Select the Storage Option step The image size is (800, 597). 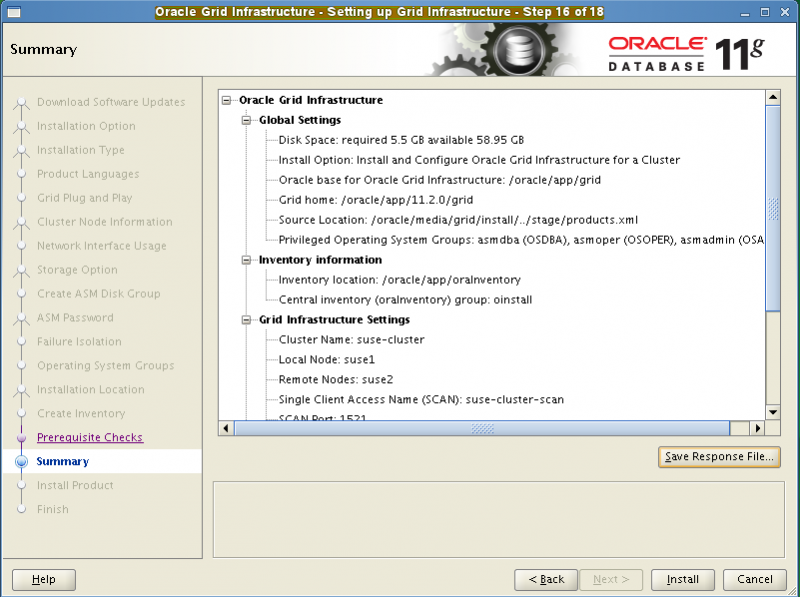(x=77, y=270)
